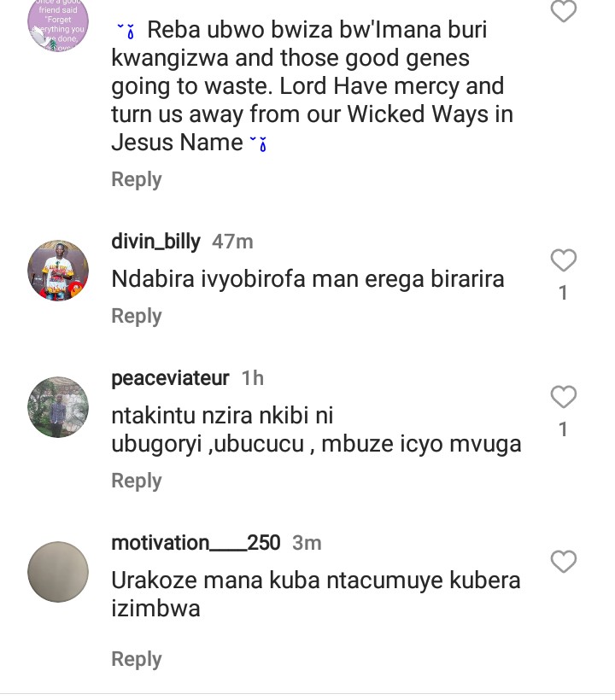Like peaceviateur's comment with heart icon
Screen dimensions: 615x700
(563, 398)
